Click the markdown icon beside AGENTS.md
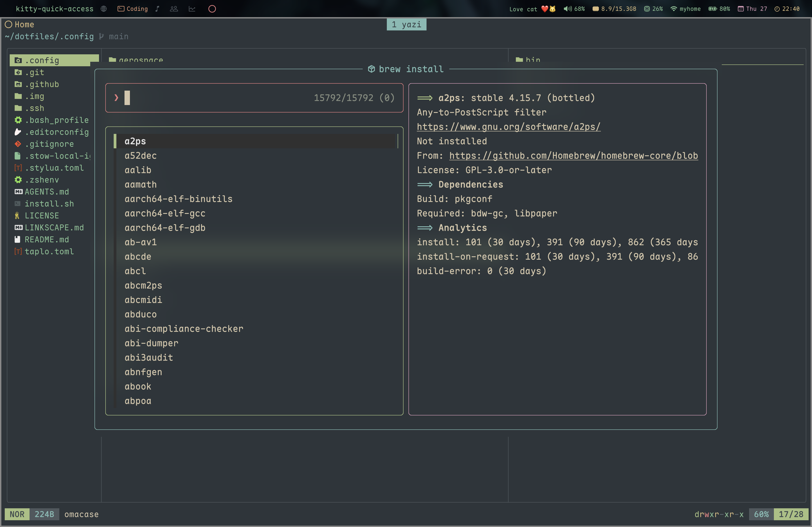Viewport: 812px width, 527px height. click(x=18, y=192)
